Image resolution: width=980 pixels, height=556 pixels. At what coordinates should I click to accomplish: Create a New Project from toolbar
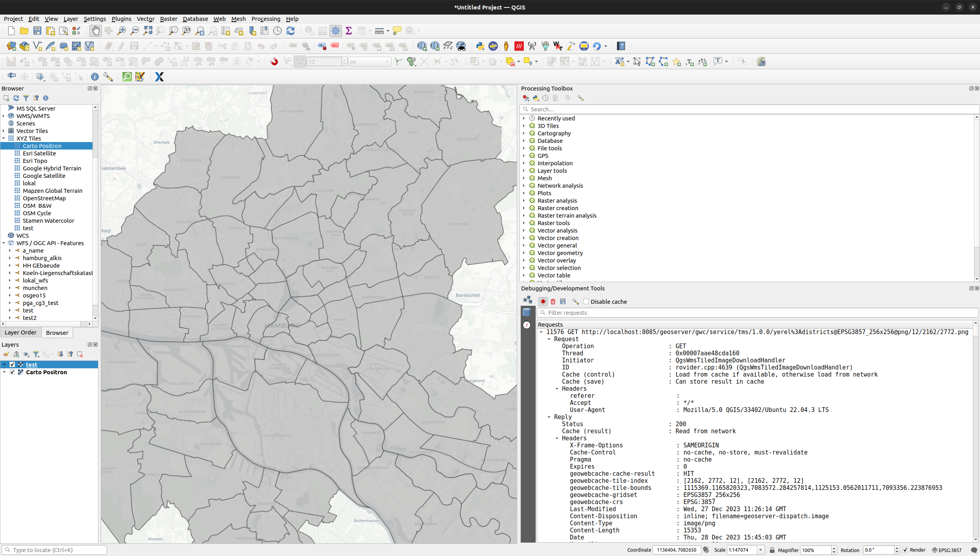pos(11,31)
